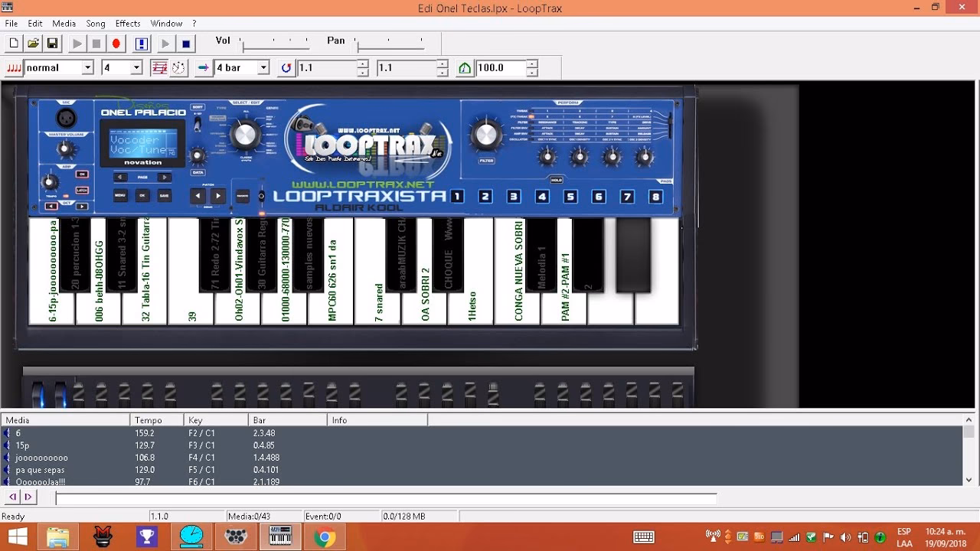Decrease the tempo 100.0 spinner
Image resolution: width=980 pixels, height=551 pixels.
[532, 72]
